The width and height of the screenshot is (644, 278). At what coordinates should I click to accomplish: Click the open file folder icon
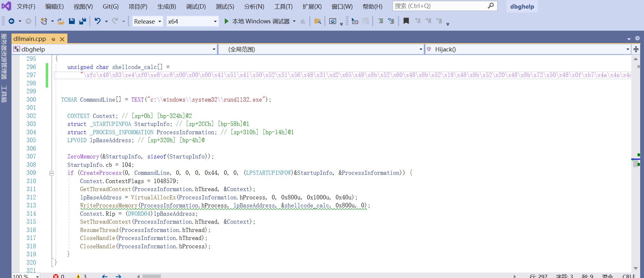click(61, 21)
